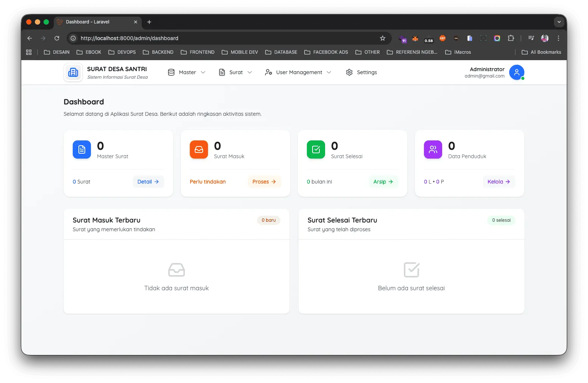The image size is (588, 383).
Task: Open the FACEBOOK ADS bookmarks folder
Action: pyautogui.click(x=326, y=52)
